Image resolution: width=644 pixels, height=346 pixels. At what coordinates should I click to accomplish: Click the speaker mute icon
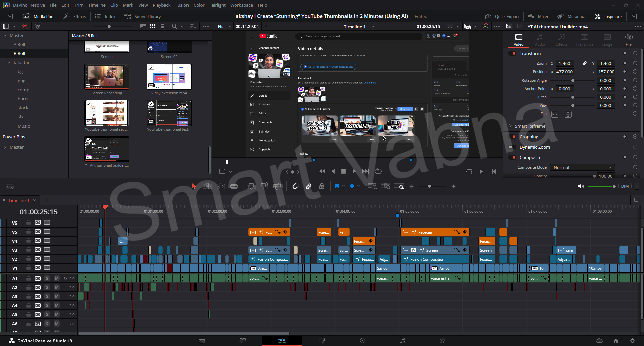pyautogui.click(x=581, y=186)
